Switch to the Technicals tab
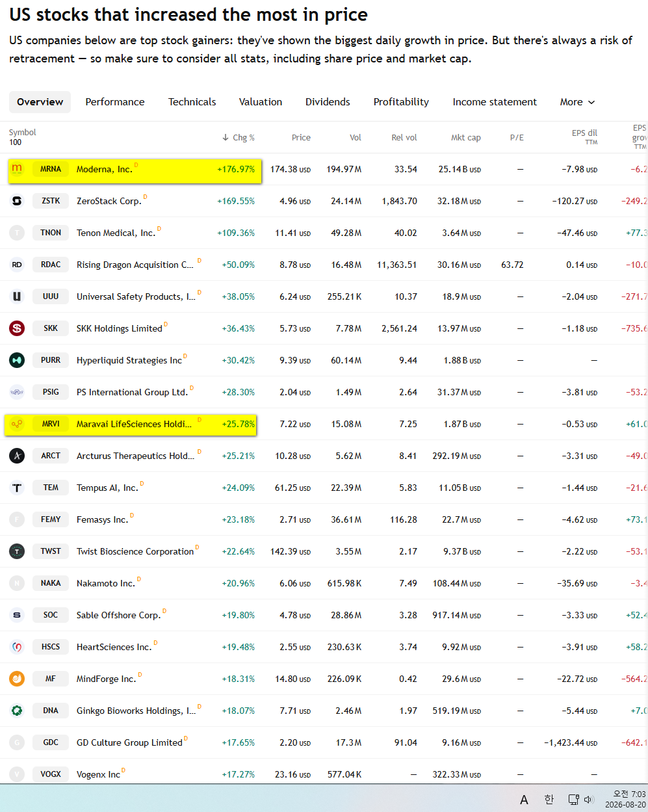The width and height of the screenshot is (648, 812). [x=192, y=102]
